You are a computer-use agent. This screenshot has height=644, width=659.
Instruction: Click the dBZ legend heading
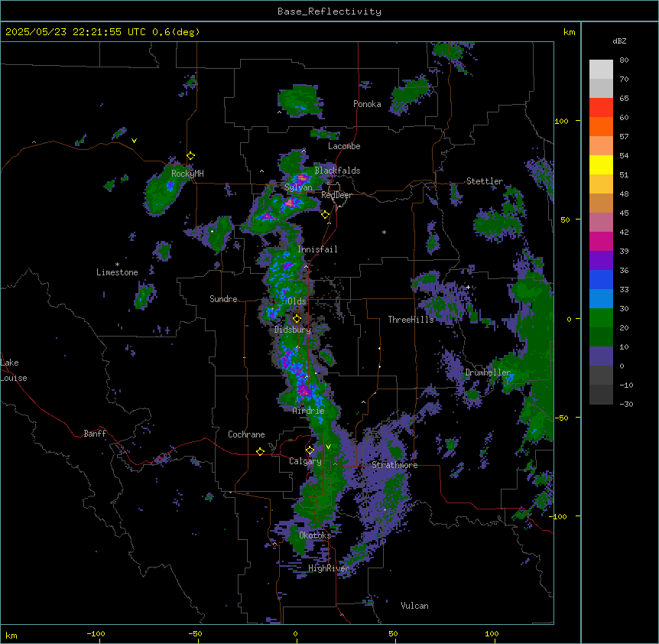[619, 41]
